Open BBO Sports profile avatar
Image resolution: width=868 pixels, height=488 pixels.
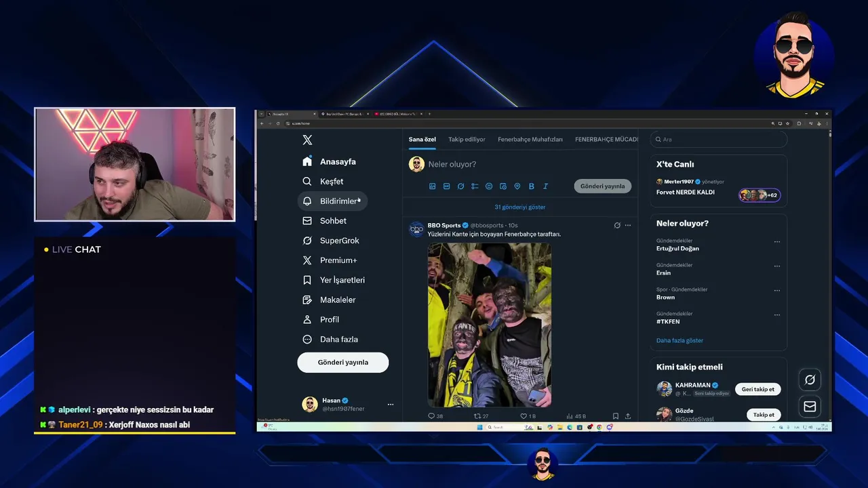click(x=416, y=229)
